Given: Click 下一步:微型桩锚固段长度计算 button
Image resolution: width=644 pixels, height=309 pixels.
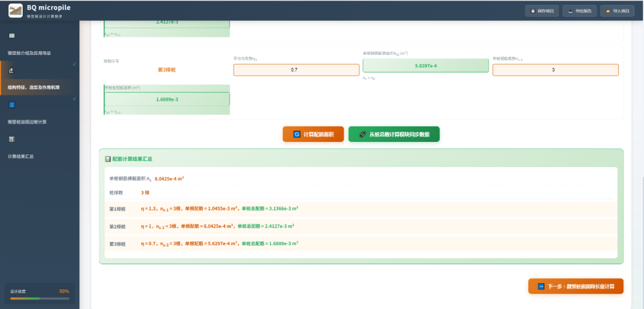Looking at the screenshot, I should point(576,286).
